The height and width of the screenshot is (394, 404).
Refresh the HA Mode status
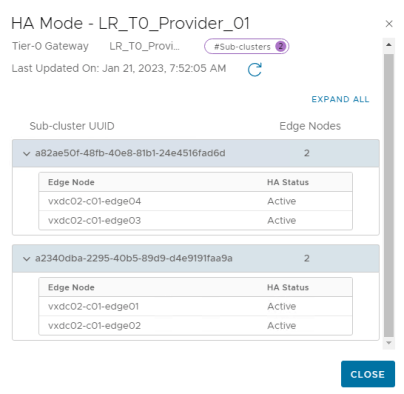[255, 69]
